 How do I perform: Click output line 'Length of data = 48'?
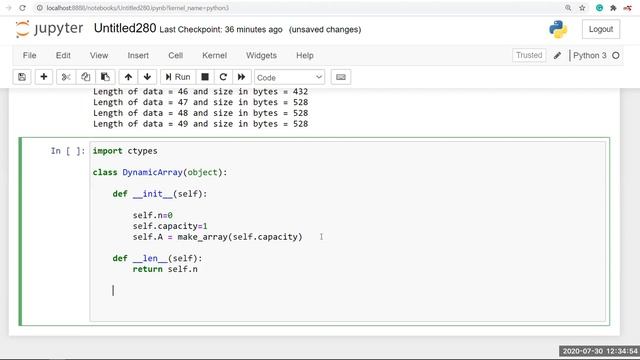point(200,113)
